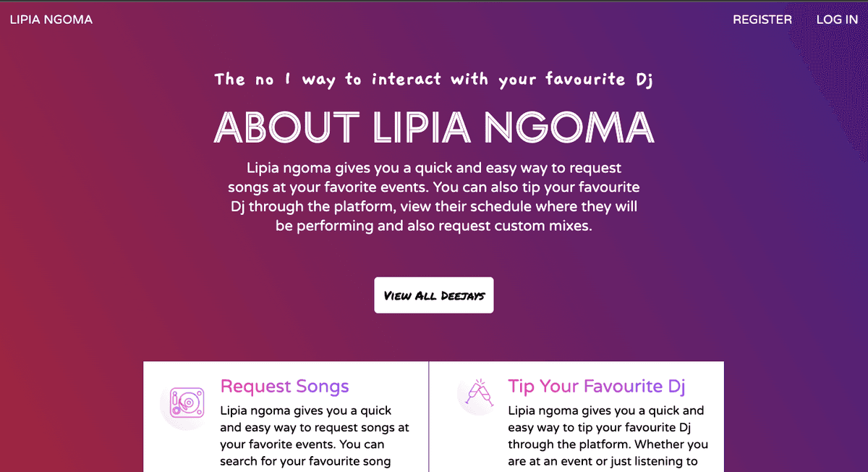
Task: Click the ABOUT LIPIA NGOMA title
Action: [x=434, y=127]
